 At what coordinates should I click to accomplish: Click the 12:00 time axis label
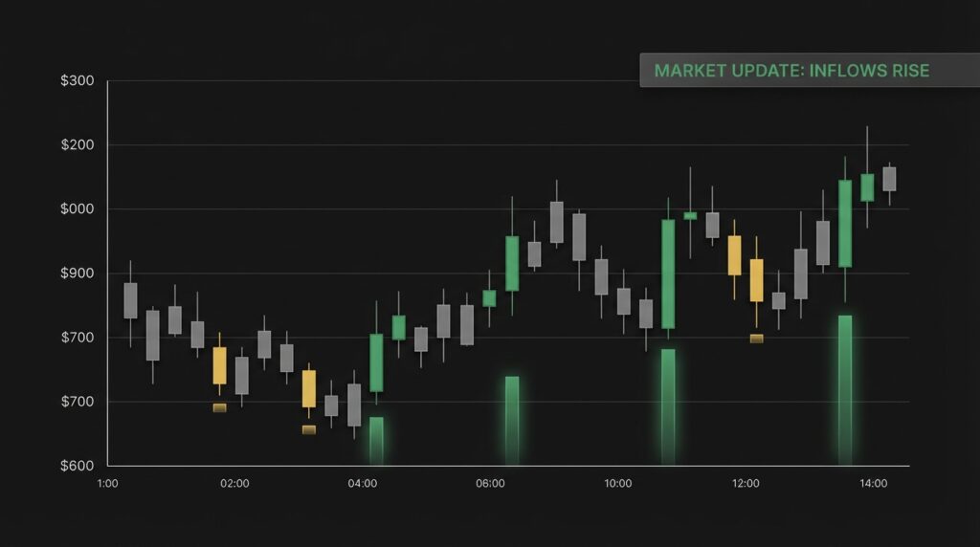(746, 484)
